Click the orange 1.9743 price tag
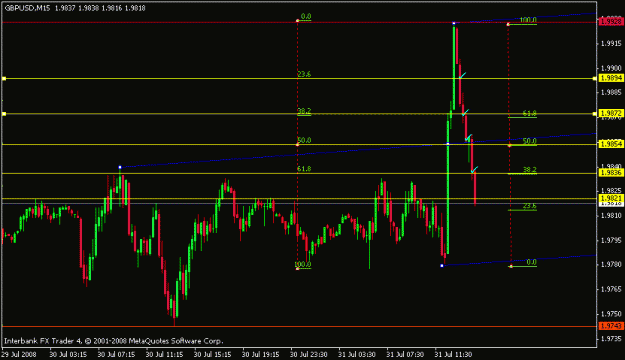This screenshot has width=625, height=360. click(x=611, y=326)
